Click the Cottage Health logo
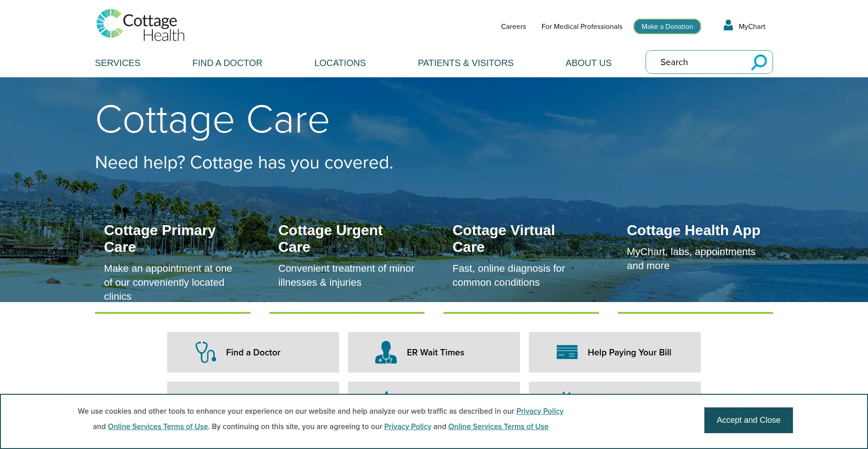868x449 pixels. 141,26
